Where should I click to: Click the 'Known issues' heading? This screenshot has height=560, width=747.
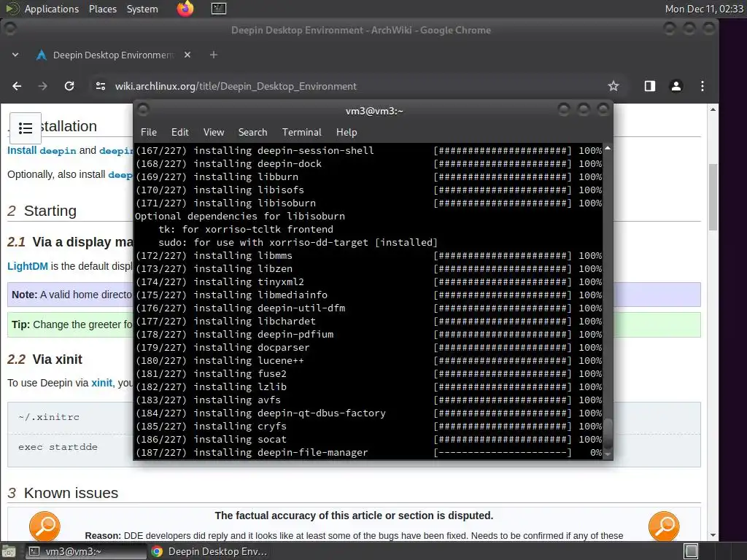tap(71, 493)
